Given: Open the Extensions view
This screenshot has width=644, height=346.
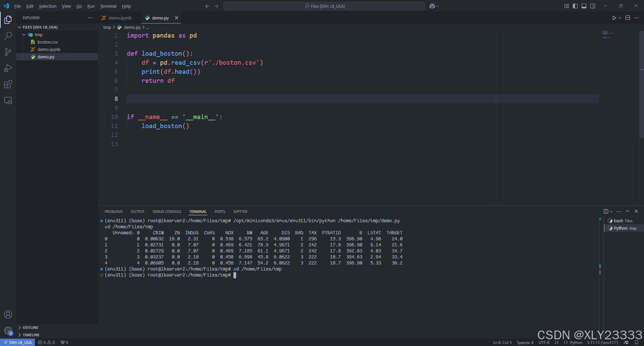Looking at the screenshot, I should [x=8, y=84].
